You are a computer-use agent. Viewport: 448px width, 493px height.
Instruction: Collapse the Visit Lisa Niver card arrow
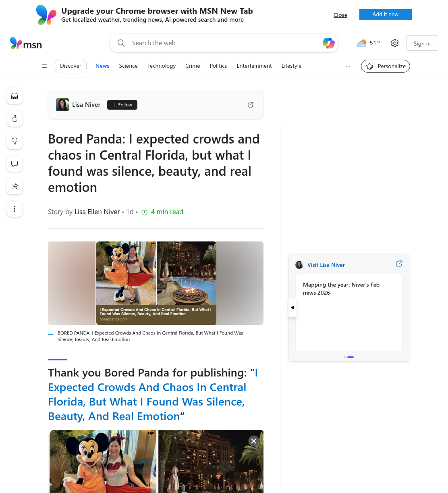pos(292,308)
